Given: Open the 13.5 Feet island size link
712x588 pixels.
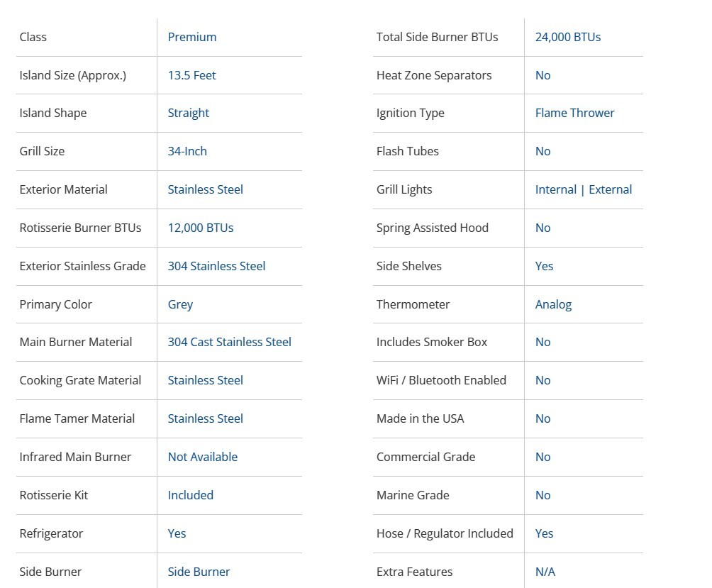Looking at the screenshot, I should (191, 75).
